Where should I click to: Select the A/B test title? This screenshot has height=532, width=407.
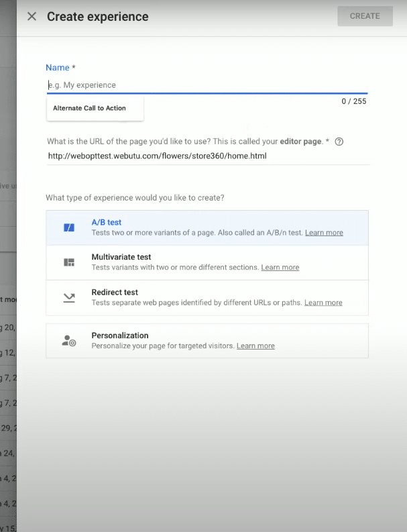point(107,222)
